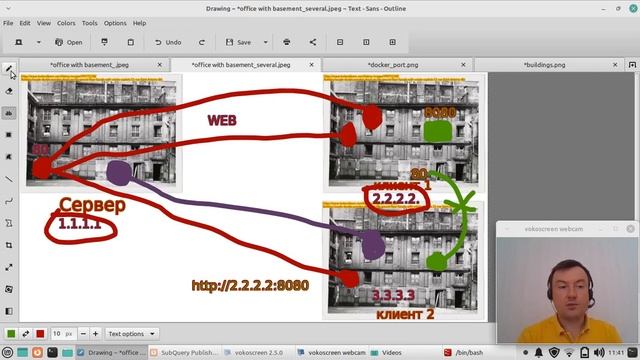640x360 pixels.
Task: Open the Linux Mint menu button
Action: [x=7, y=352]
